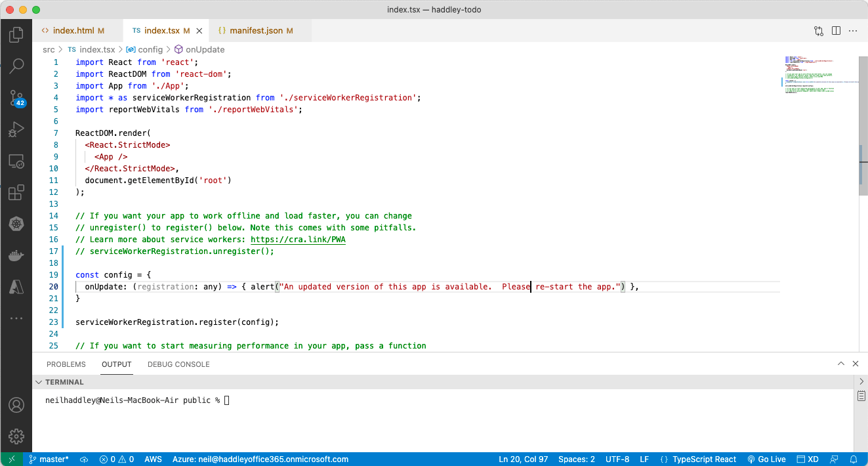The height and width of the screenshot is (466, 868).
Task: Open the Run and Debug view
Action: click(16, 130)
